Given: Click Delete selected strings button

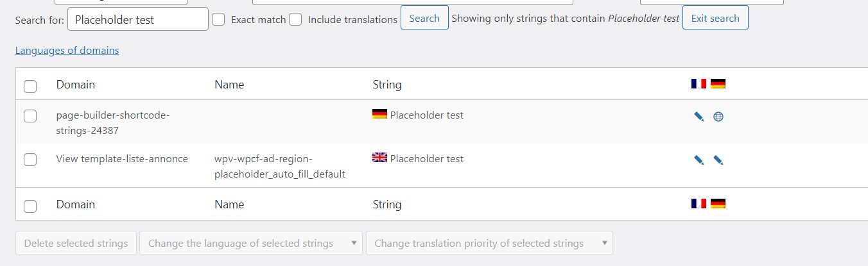Looking at the screenshot, I should [x=76, y=244].
